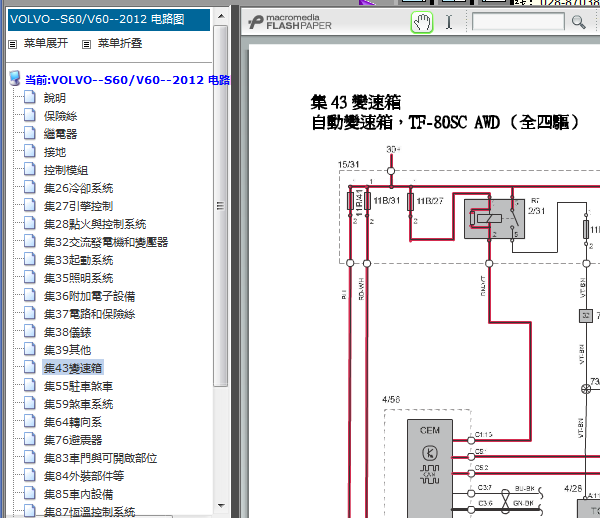Open 集83車門與可開啟部位 in the tree
This screenshot has width=600, height=518.
tap(100, 458)
